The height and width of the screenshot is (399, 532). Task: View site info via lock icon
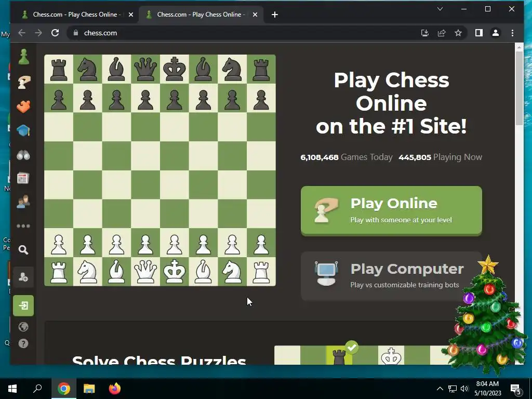tap(76, 33)
